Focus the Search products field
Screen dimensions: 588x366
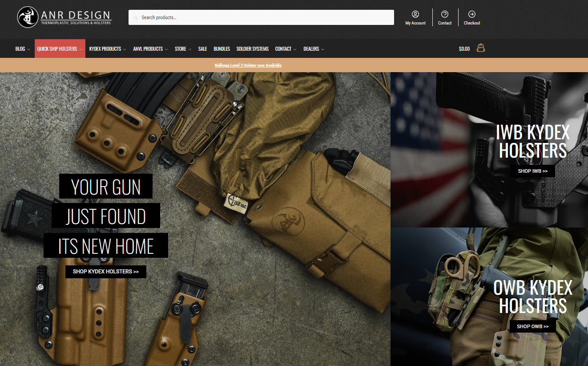point(261,17)
